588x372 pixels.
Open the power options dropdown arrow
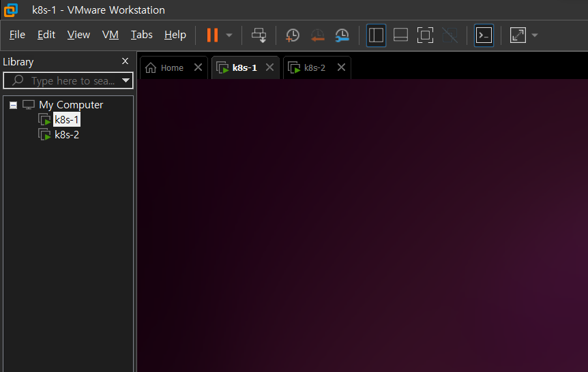(229, 35)
